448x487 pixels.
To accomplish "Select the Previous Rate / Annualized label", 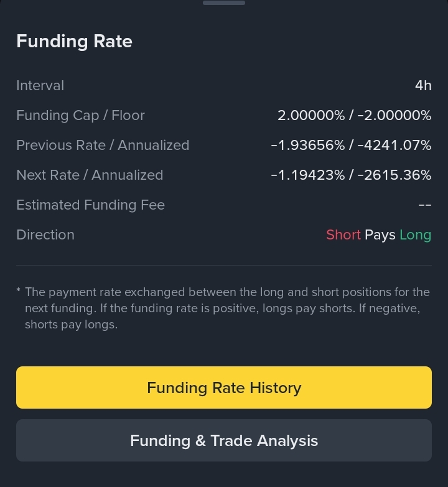I will 103,146.
